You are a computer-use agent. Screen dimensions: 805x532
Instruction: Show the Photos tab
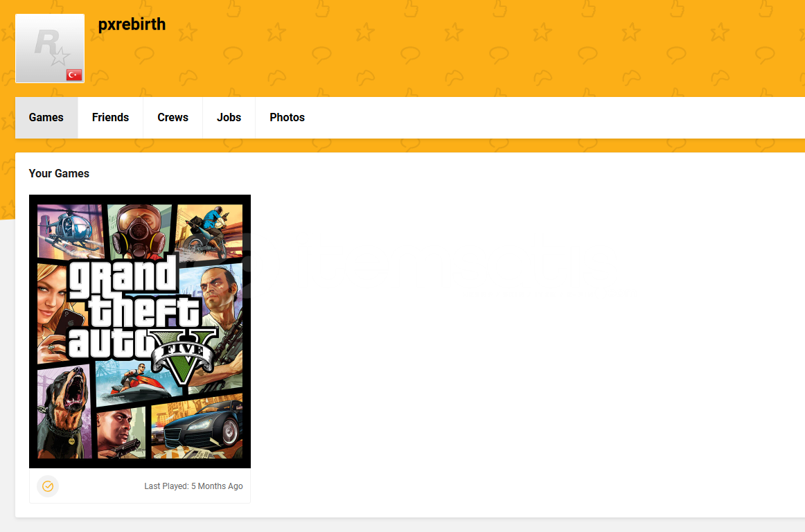(287, 118)
